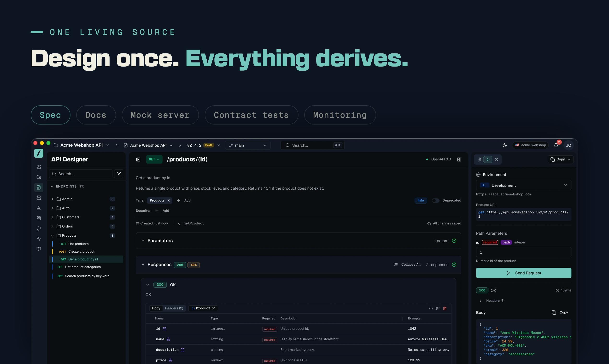
Task: Click the notification bell icon
Action: click(556, 145)
